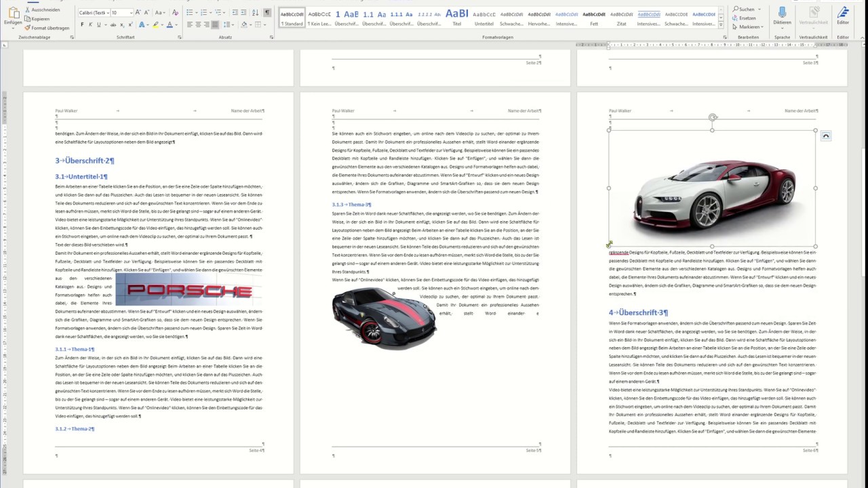Click Suchen magnifier in Bearbeiten group

(737, 9)
